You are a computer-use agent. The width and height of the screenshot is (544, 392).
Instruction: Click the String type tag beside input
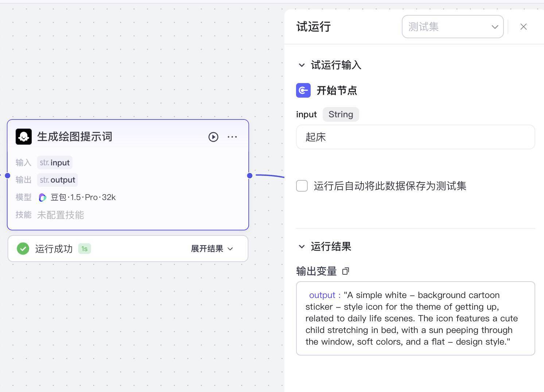(340, 114)
